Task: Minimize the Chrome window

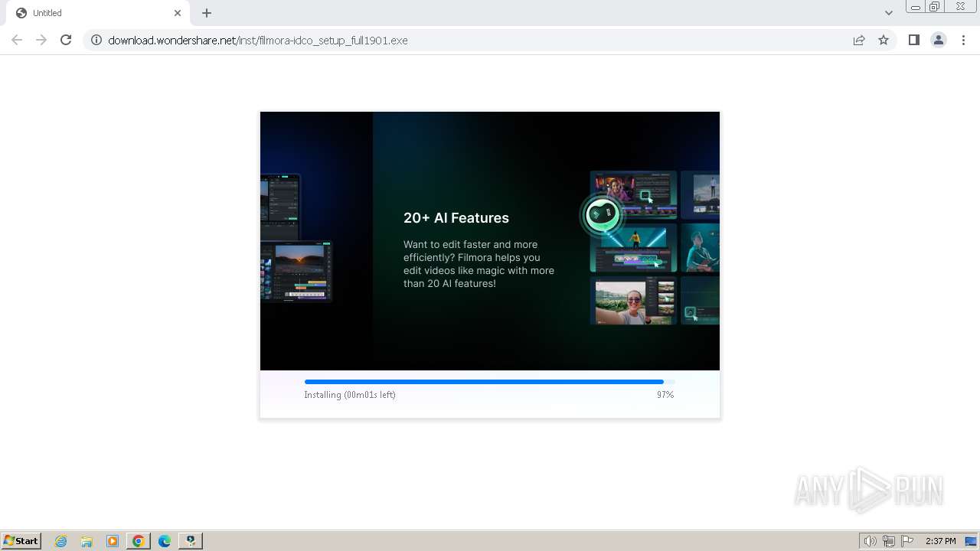Action: pyautogui.click(x=915, y=7)
